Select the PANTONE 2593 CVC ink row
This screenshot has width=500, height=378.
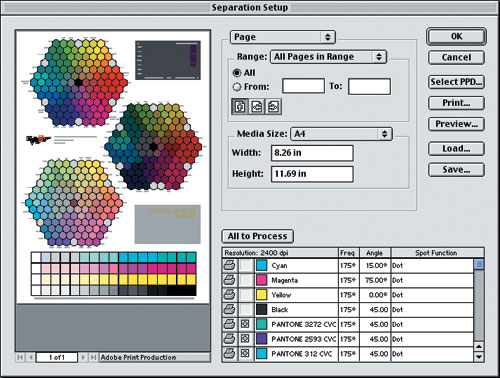coord(348,339)
